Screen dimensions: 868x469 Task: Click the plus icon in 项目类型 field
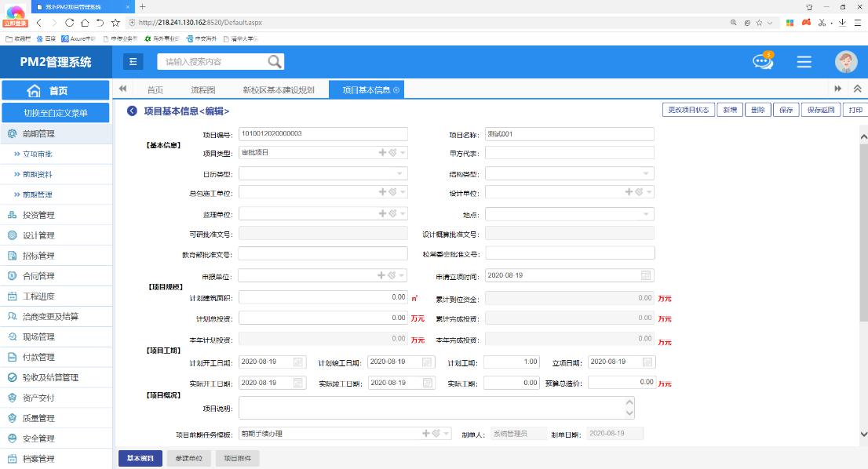coord(382,153)
